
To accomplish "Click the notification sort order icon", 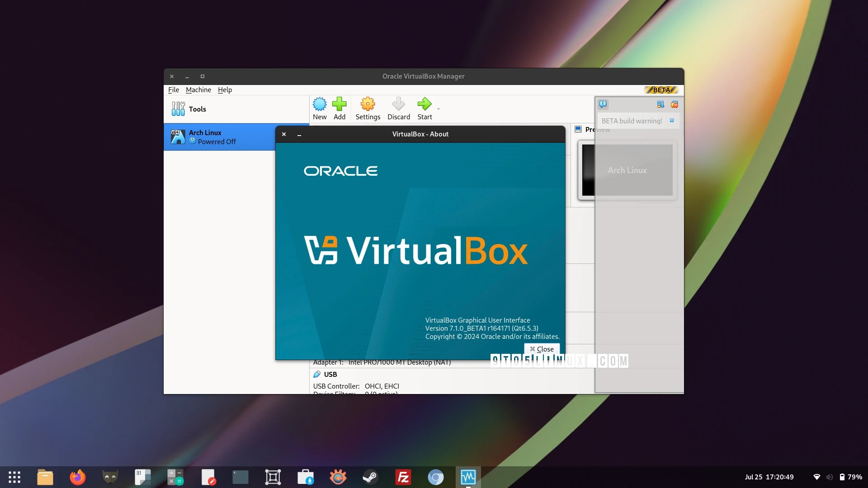I will click(660, 104).
